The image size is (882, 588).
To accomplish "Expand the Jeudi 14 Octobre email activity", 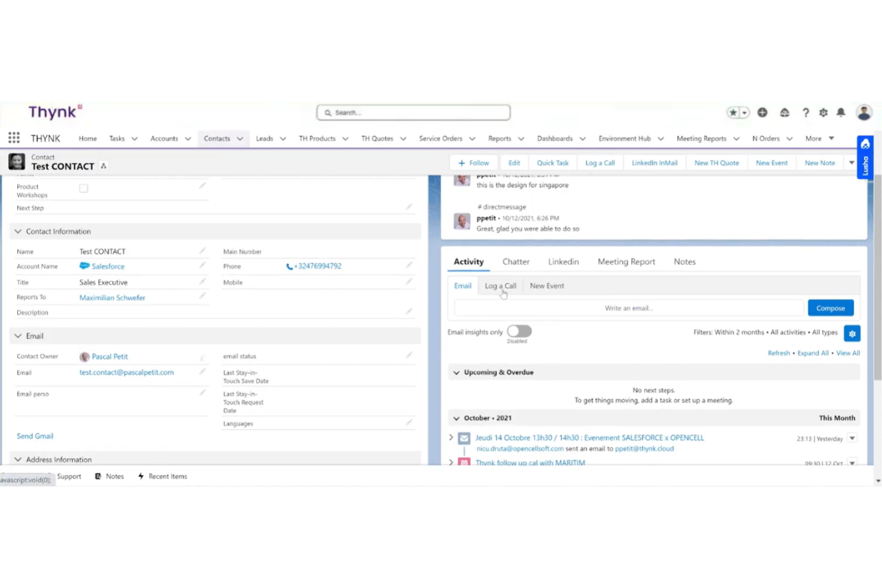I will [451, 437].
